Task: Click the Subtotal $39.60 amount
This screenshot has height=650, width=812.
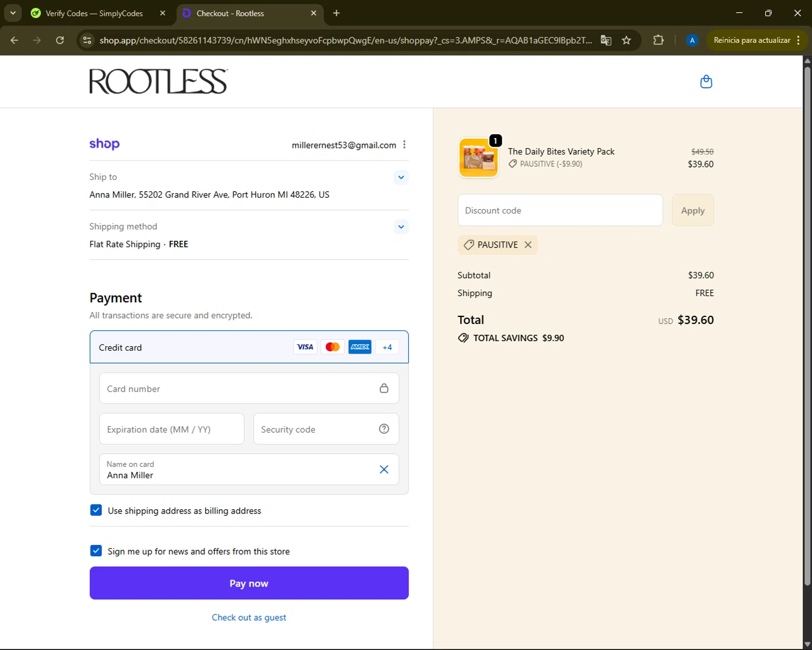Action: [701, 275]
